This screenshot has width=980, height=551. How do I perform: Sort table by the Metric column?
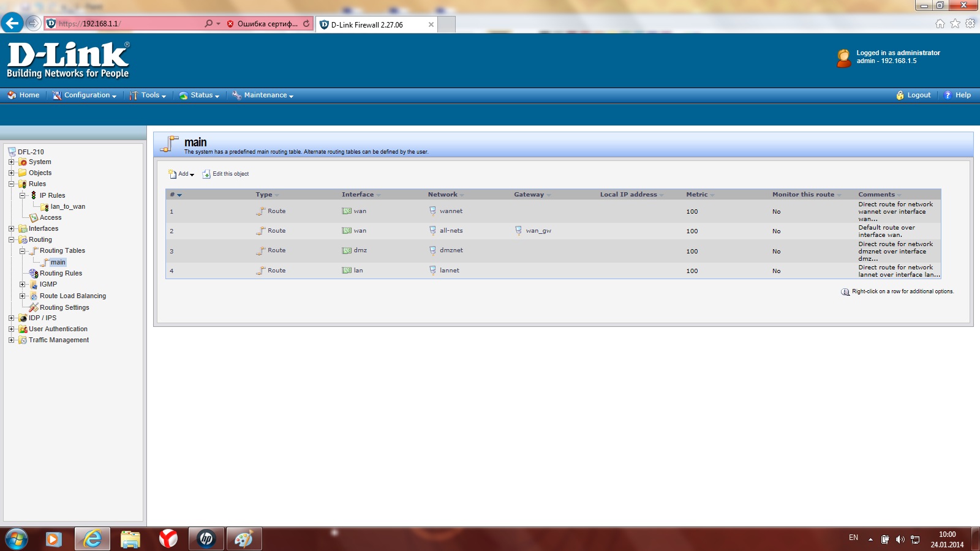point(700,195)
